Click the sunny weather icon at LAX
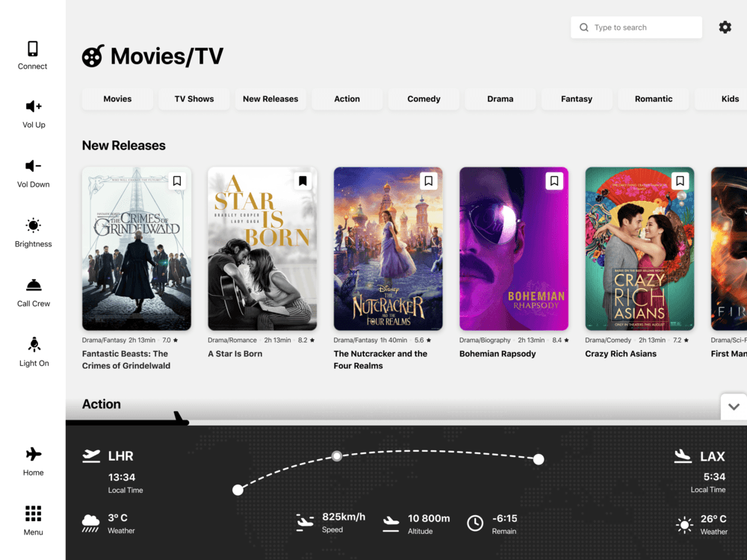Screen dimensions: 747x560 tap(684, 525)
